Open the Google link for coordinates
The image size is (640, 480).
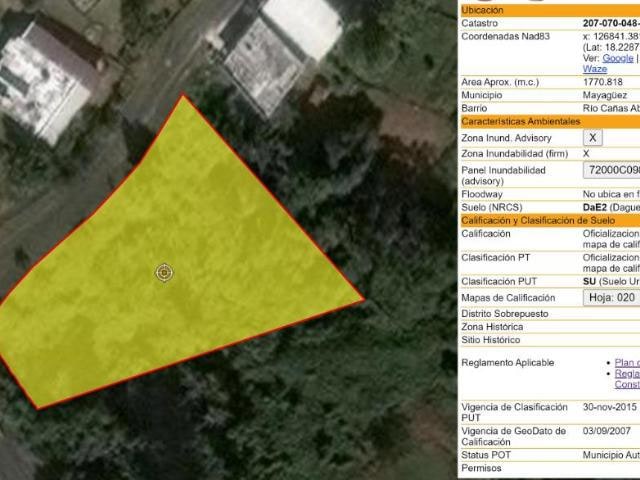(x=617, y=59)
